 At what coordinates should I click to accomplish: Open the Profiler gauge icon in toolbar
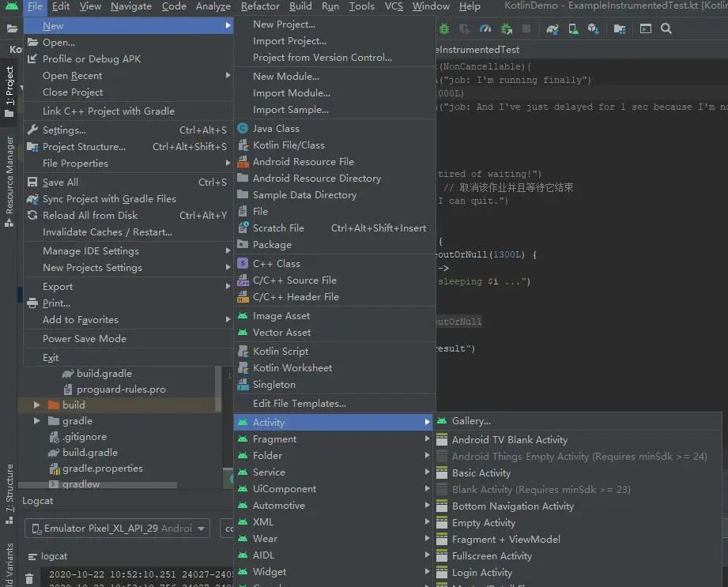pos(485,28)
